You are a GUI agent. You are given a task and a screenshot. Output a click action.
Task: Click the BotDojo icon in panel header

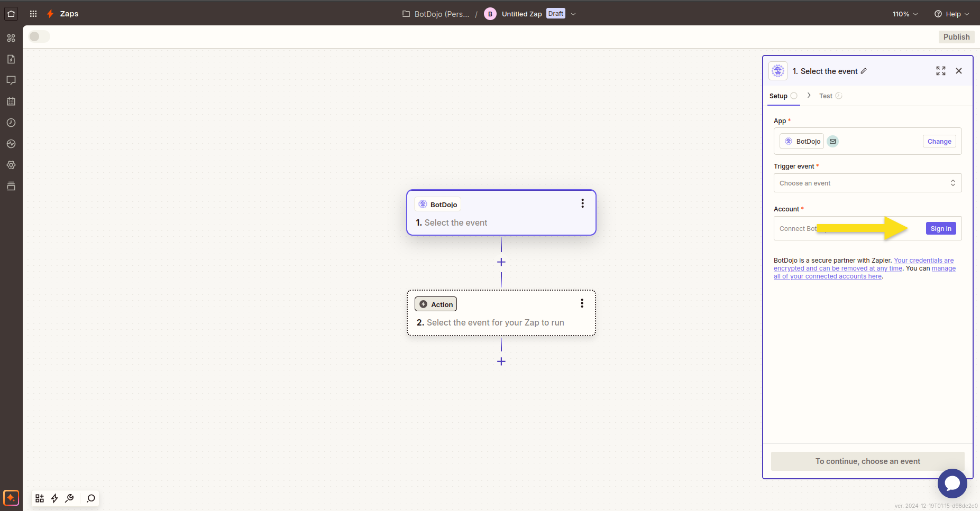click(778, 71)
